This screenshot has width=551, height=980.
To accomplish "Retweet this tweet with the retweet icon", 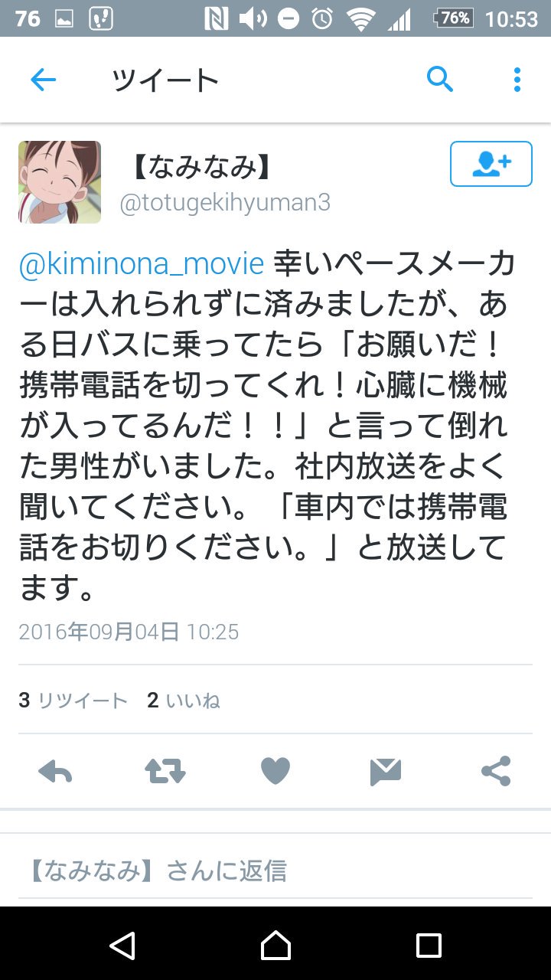I will pyautogui.click(x=165, y=771).
